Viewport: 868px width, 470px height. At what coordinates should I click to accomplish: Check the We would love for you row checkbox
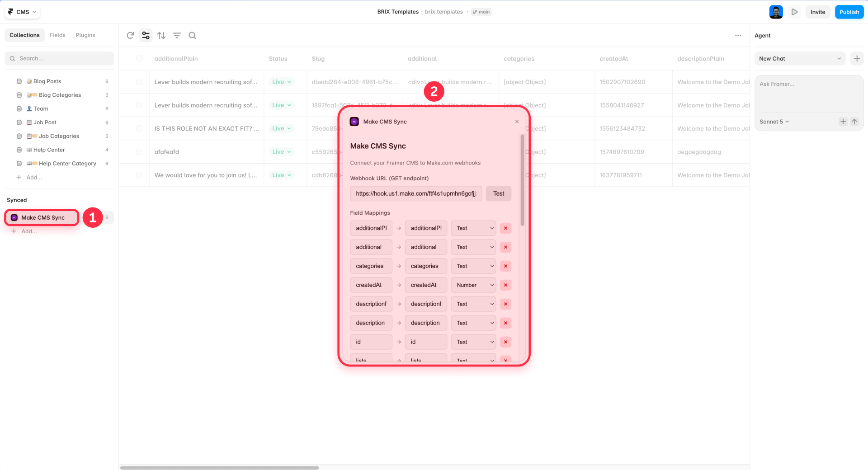(x=139, y=175)
